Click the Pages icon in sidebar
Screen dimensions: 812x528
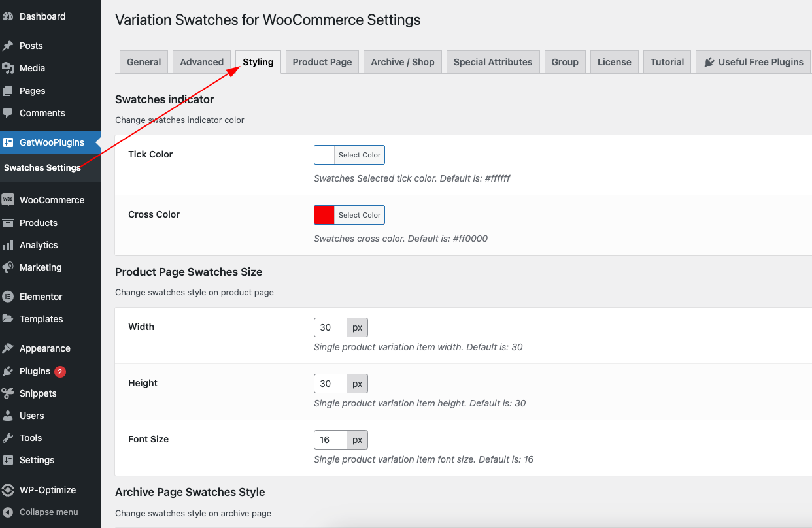[8, 91]
